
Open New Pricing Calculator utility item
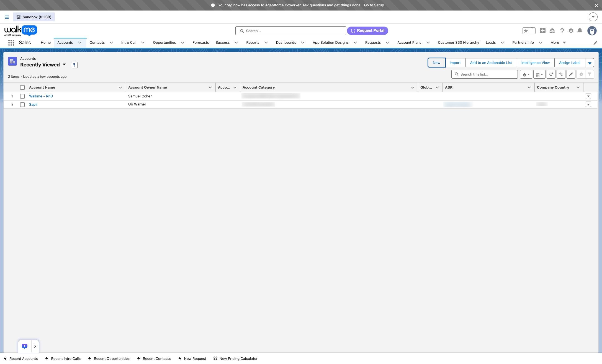pyautogui.click(x=235, y=359)
